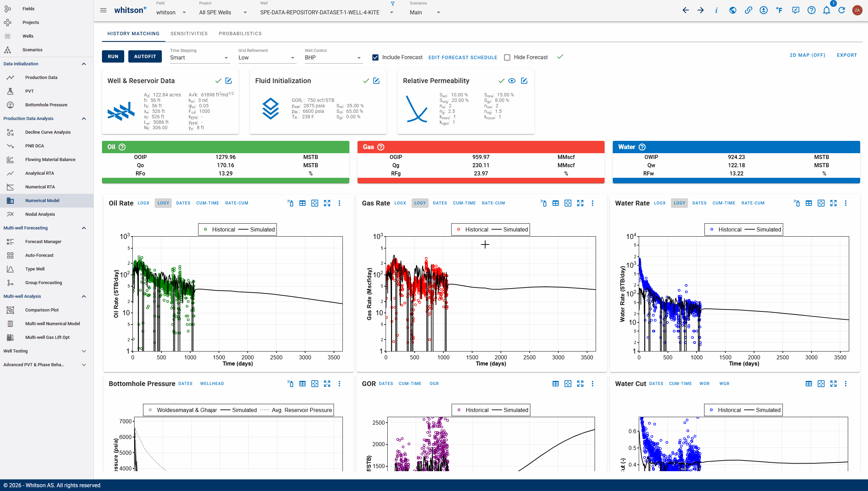Viewport: 868px width, 491px height.
Task: Open Water Rate chart more options menu
Action: [846, 203]
